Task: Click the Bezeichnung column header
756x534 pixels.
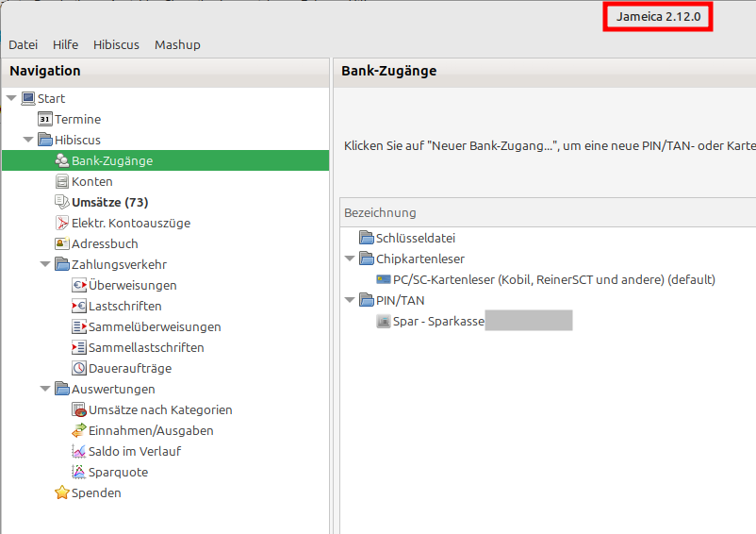Action: tap(380, 213)
